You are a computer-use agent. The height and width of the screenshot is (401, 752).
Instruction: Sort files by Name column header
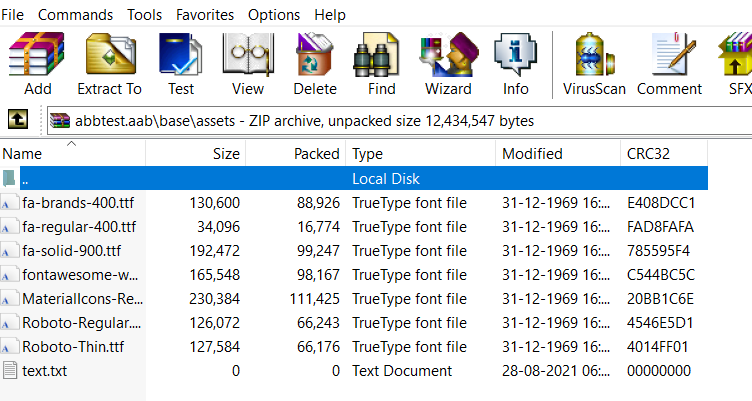pyautogui.click(x=72, y=154)
